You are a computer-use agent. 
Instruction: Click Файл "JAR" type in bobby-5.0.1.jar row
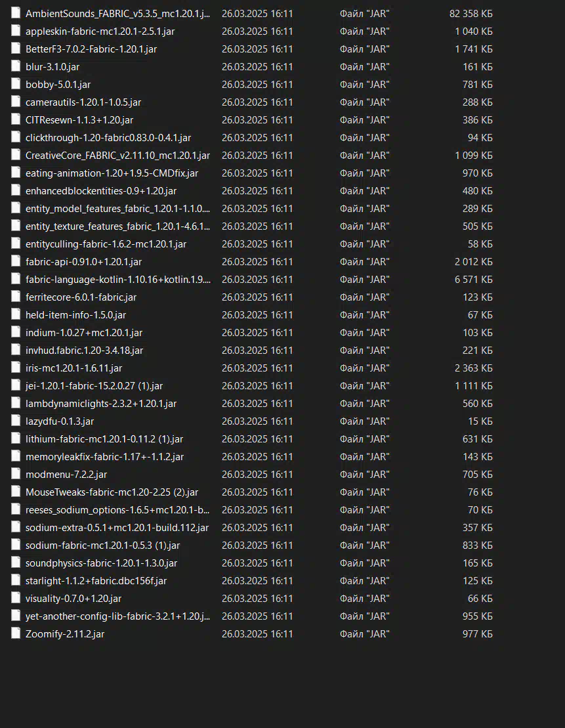click(x=364, y=85)
